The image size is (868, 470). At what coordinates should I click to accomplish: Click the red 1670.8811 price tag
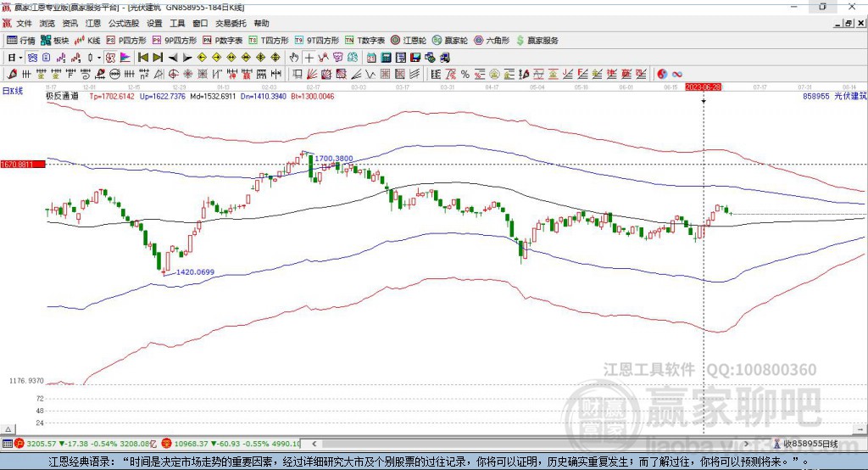23,164
